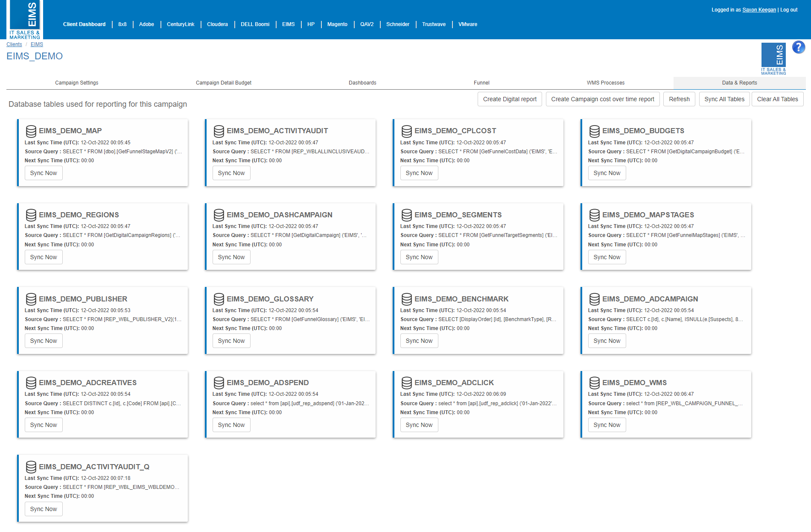
Task: Click database icon for EIMS_DEMO_SEGMENTS
Action: (x=406, y=215)
